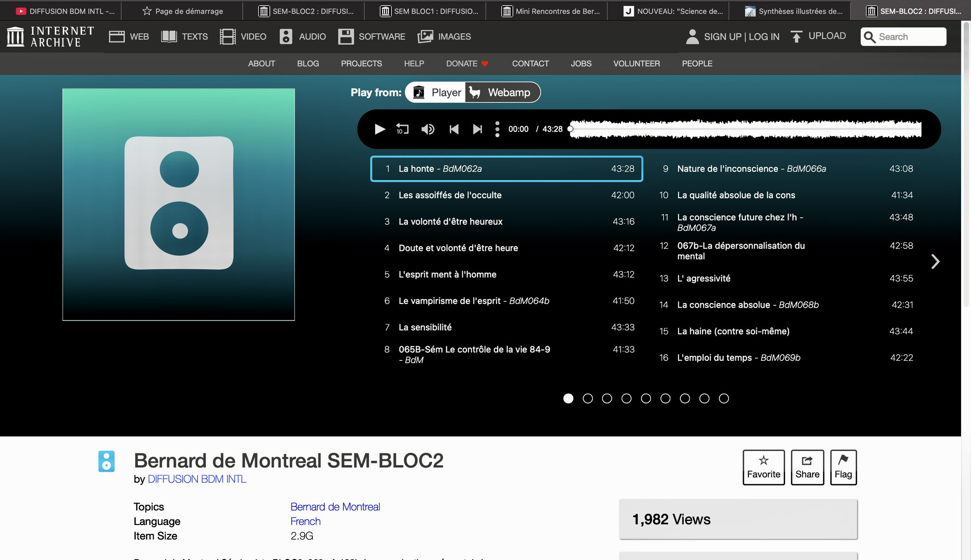
Task: Open the Bernard de Montreal topic link
Action: coord(335,507)
